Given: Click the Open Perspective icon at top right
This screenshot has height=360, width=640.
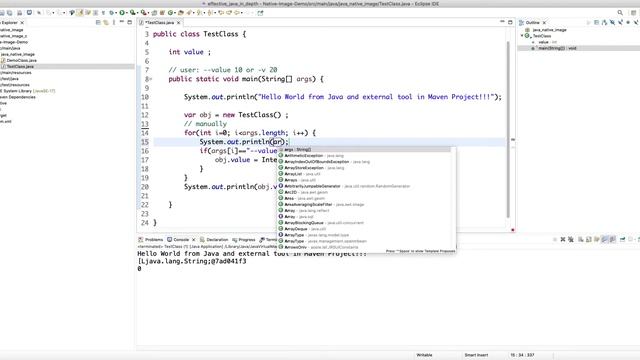Looking at the screenshot, I should pyautogui.click(x=633, y=13).
